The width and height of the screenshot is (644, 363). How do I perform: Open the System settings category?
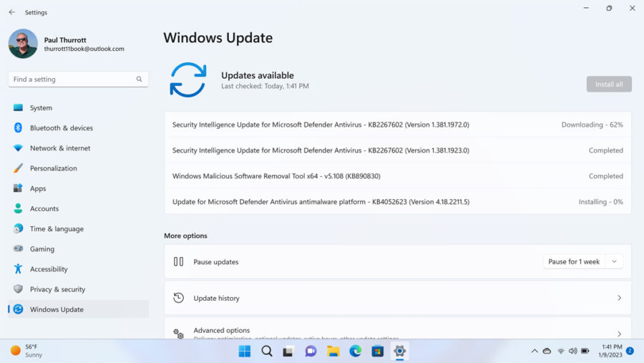tap(78, 107)
